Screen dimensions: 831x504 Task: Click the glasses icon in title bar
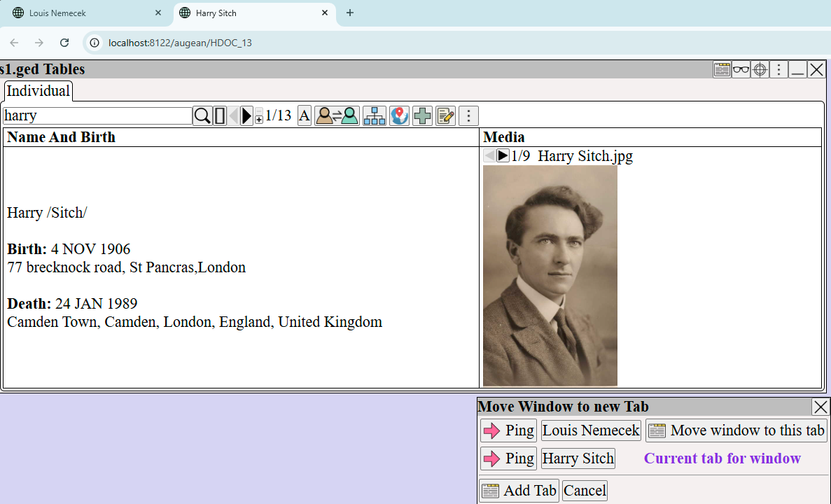[741, 69]
